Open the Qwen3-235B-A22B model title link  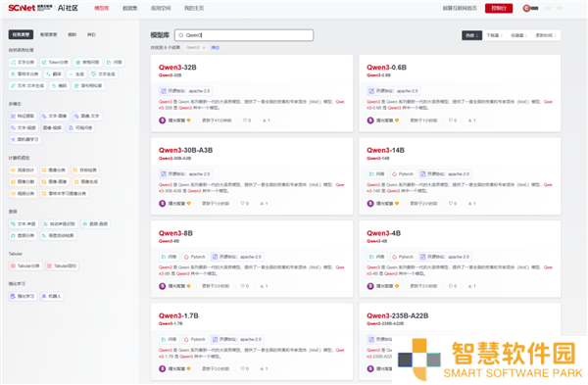397,315
